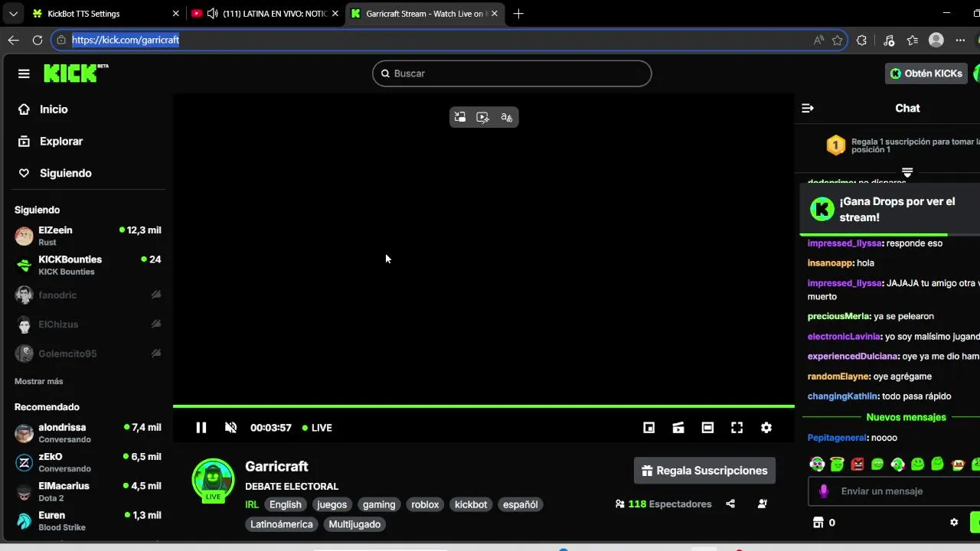980x551 pixels.
Task: Open offline Golemcito95 channel
Action: tap(88, 354)
